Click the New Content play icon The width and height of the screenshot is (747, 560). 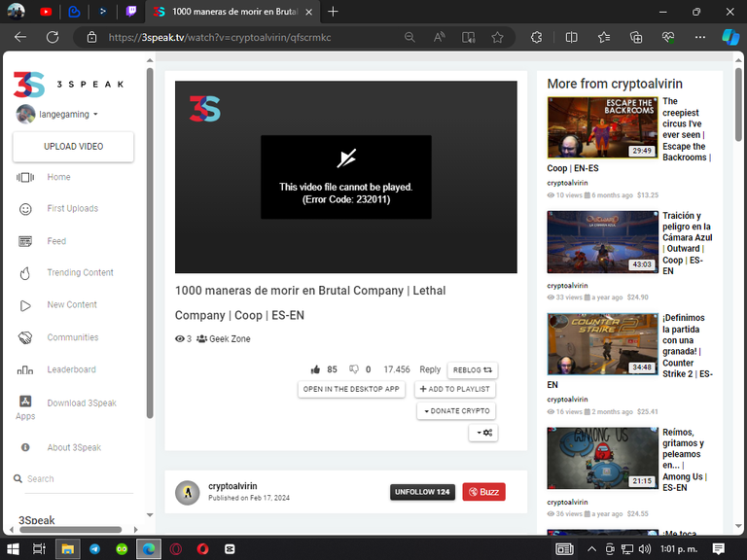pos(25,305)
